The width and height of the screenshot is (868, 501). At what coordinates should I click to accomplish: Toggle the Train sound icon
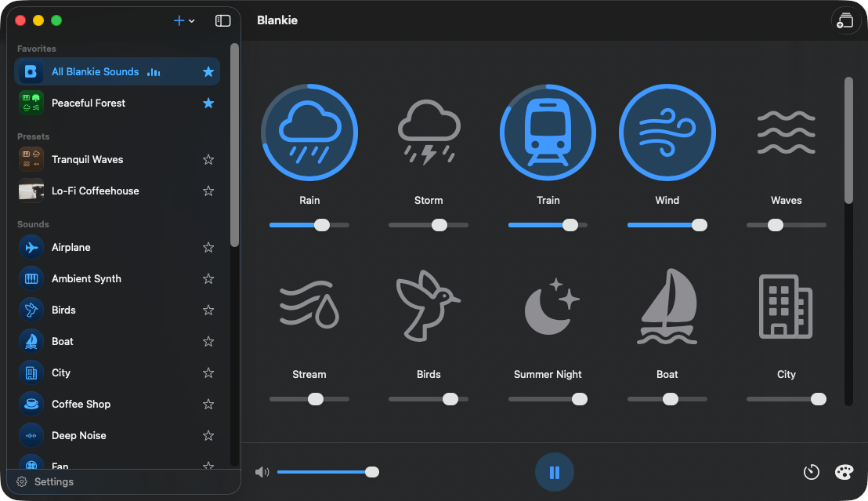pos(548,133)
